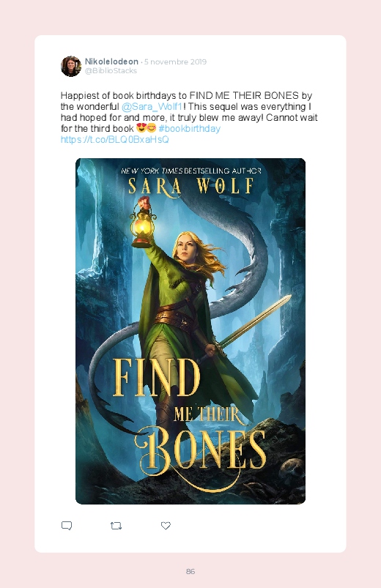The image size is (381, 588).
Task: Like the tweet with the heart icon
Action: [166, 526]
